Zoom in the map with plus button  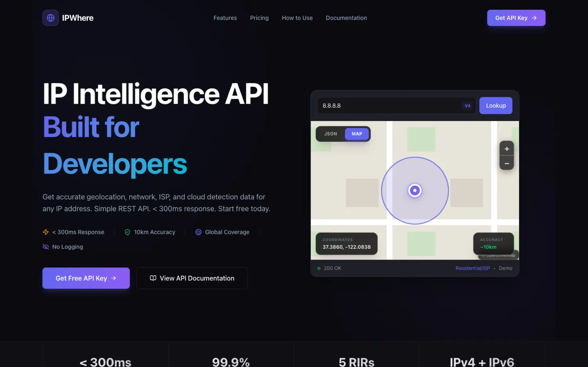507,149
